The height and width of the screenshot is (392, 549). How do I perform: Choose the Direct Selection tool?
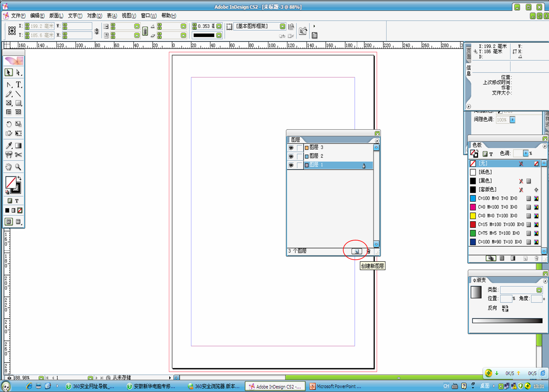pos(18,73)
